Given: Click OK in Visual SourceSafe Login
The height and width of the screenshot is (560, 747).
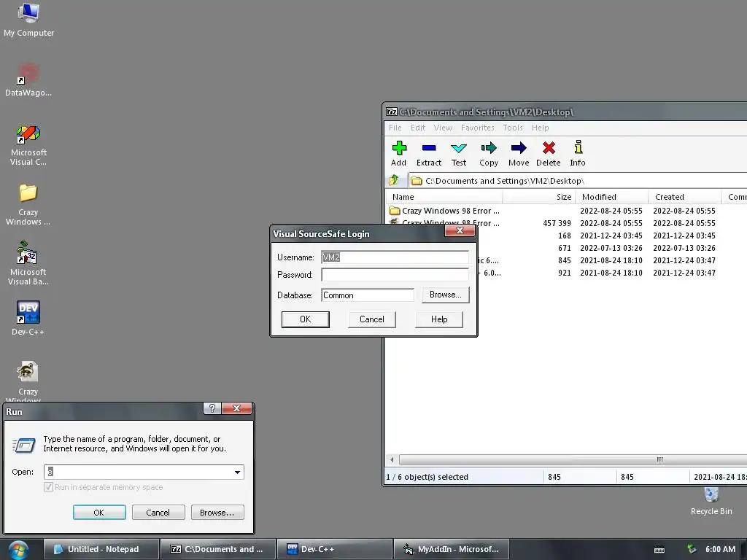Looking at the screenshot, I should click(306, 319).
